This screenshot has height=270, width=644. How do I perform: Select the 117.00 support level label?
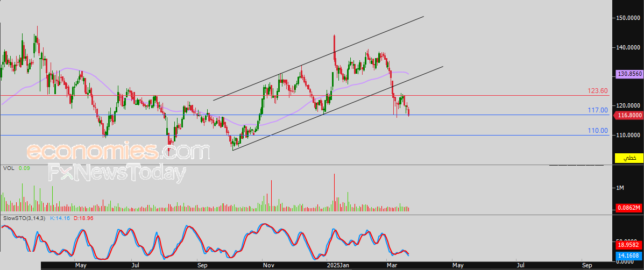coord(598,110)
